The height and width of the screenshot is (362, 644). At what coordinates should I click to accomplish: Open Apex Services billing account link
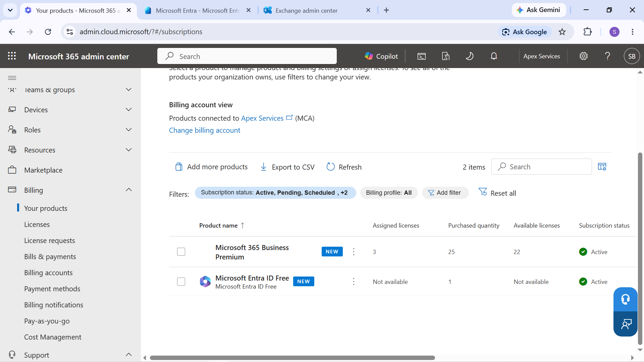pos(267,118)
